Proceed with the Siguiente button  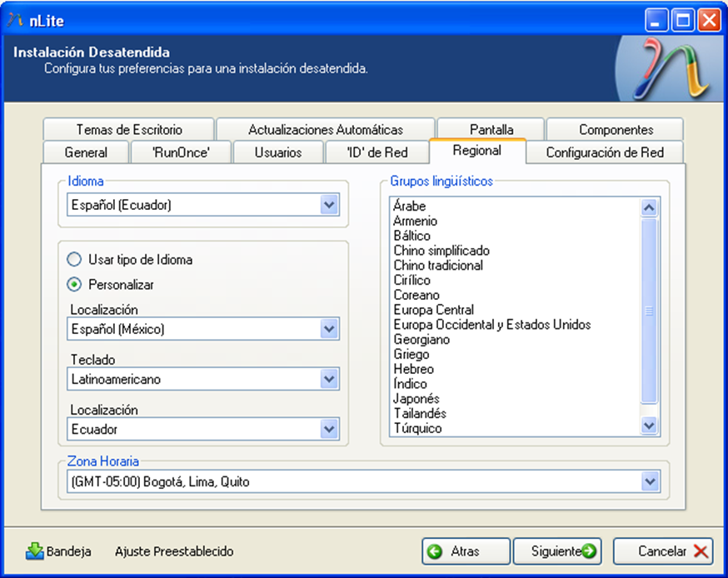coord(557,551)
